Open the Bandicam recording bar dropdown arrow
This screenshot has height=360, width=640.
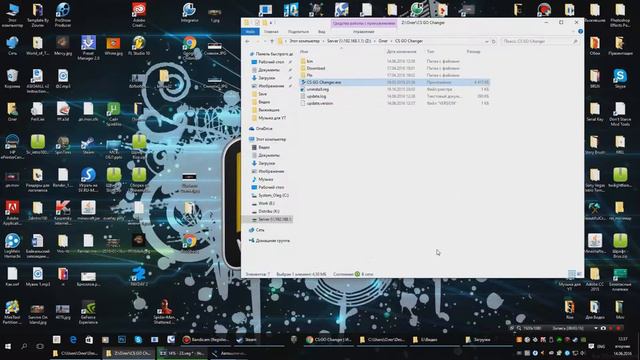click(x=595, y=328)
